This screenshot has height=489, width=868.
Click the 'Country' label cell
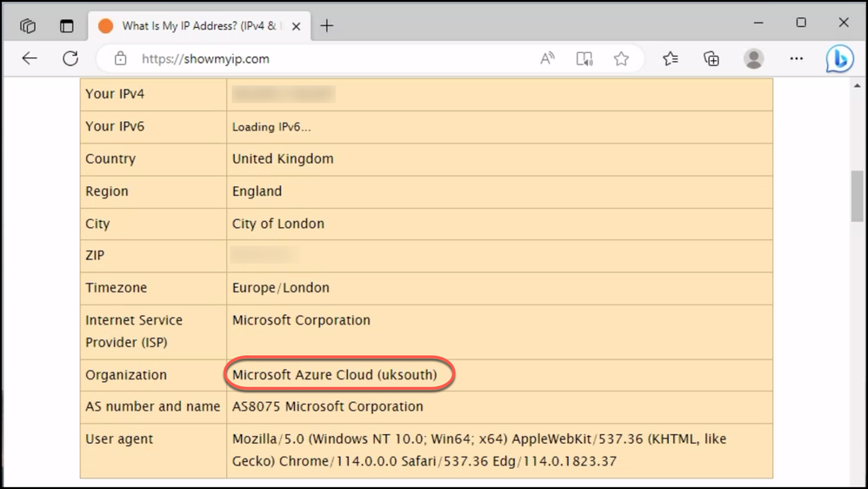click(153, 159)
